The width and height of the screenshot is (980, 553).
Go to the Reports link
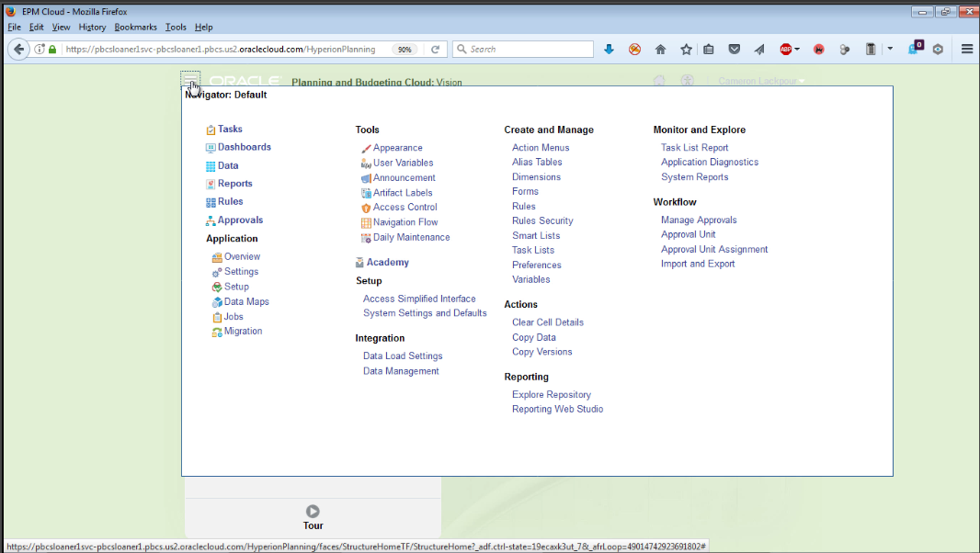pyautogui.click(x=235, y=183)
